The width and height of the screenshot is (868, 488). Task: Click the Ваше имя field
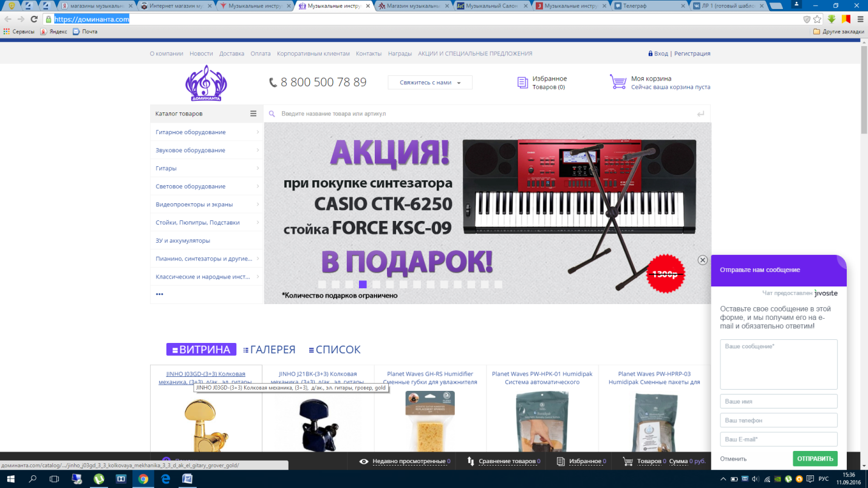(779, 401)
